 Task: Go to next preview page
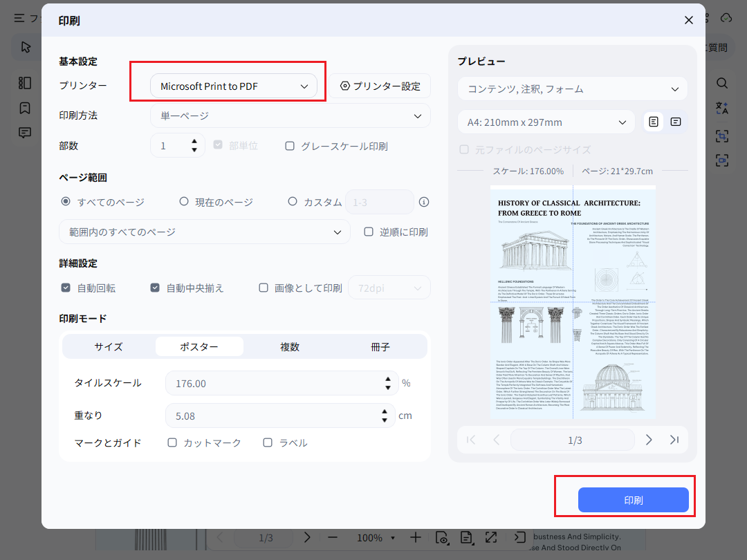tap(649, 440)
